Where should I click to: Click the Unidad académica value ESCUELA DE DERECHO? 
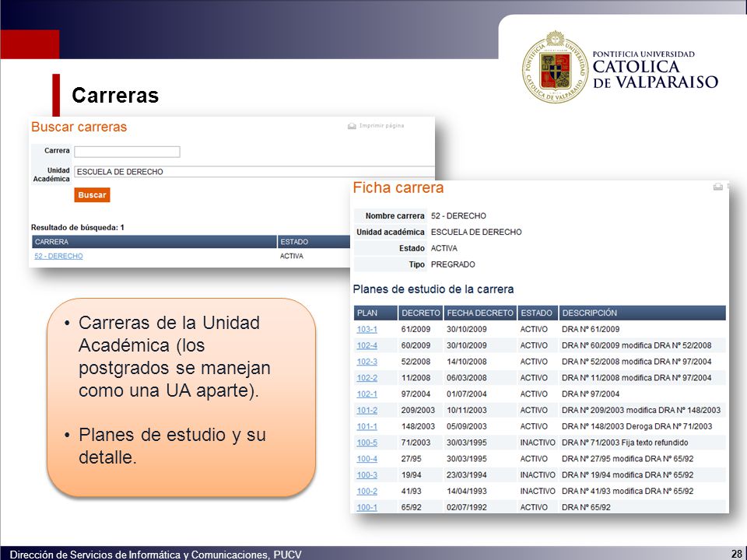tap(476, 232)
